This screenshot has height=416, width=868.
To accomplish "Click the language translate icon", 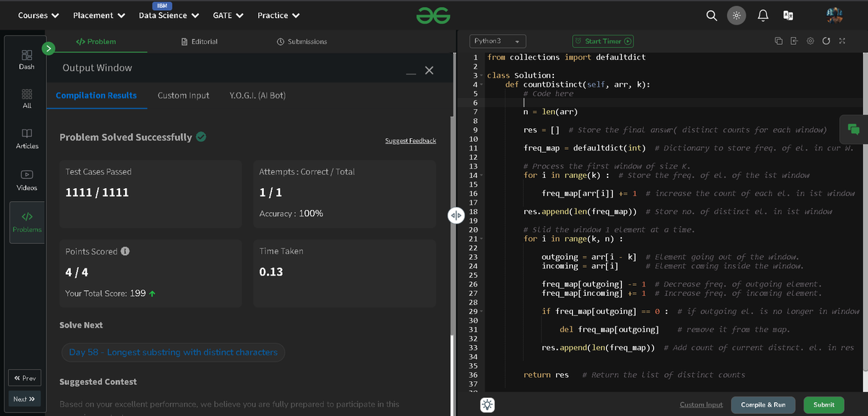I will coord(788,15).
